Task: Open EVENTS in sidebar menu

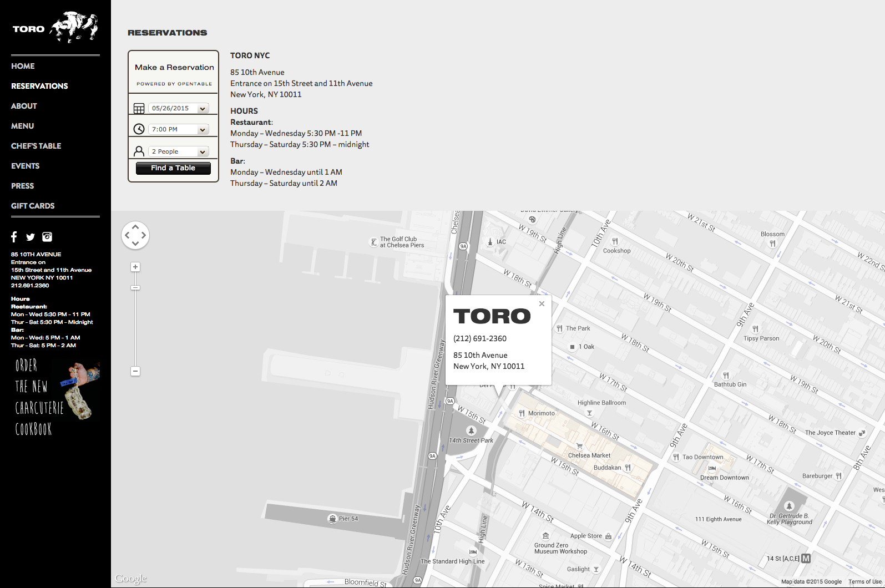Action: [x=25, y=166]
